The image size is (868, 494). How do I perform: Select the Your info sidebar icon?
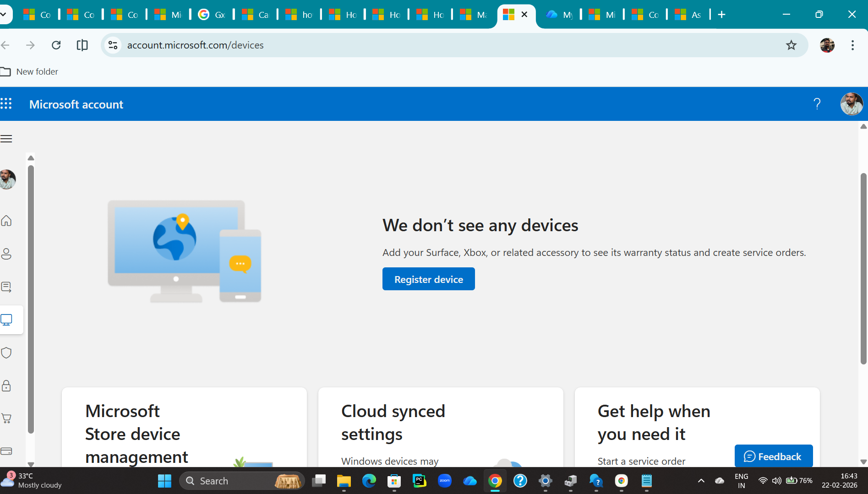coord(6,254)
